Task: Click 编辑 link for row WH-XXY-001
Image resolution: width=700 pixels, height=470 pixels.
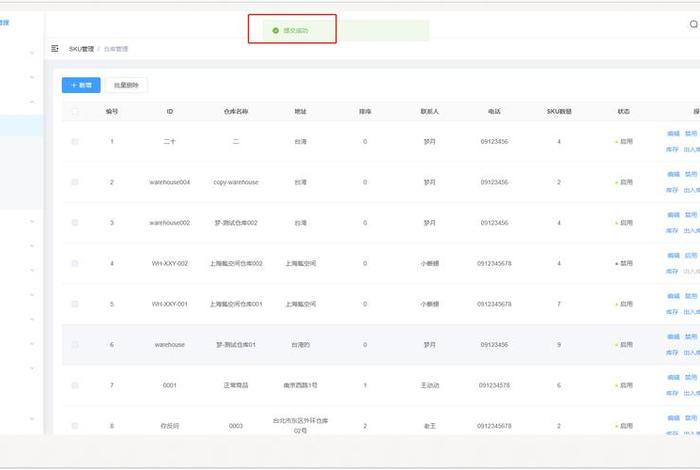Action: tap(673, 296)
